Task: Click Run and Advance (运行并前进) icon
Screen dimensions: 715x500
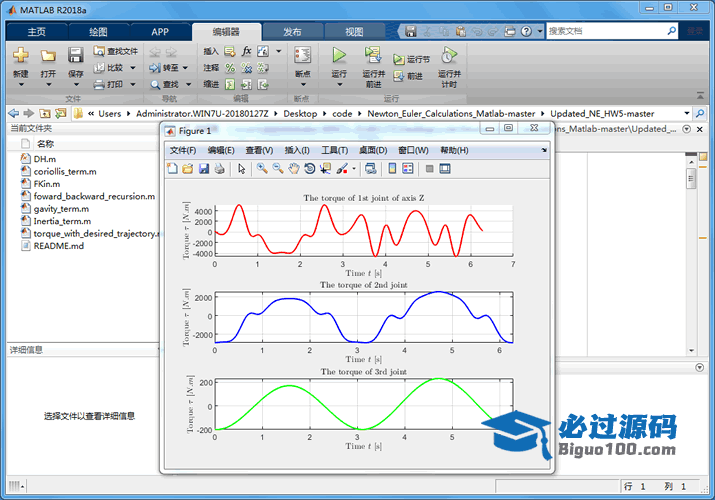Action: 373,55
